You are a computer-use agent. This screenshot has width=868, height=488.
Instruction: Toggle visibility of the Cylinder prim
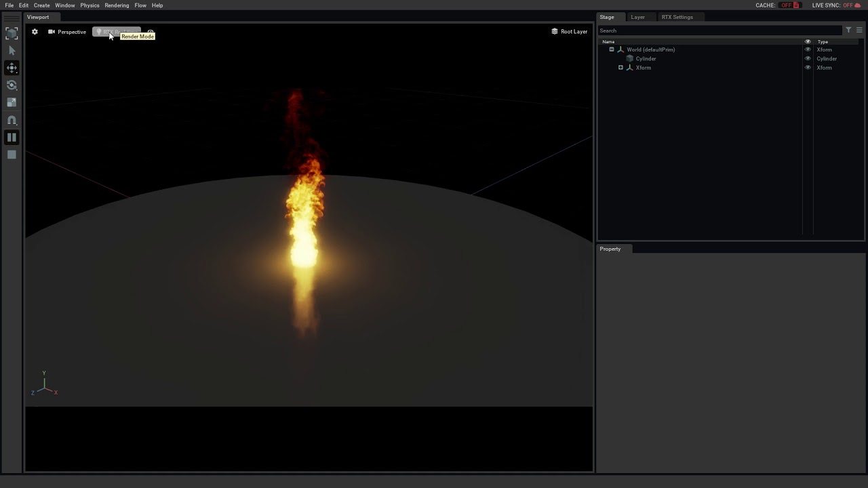pos(808,58)
